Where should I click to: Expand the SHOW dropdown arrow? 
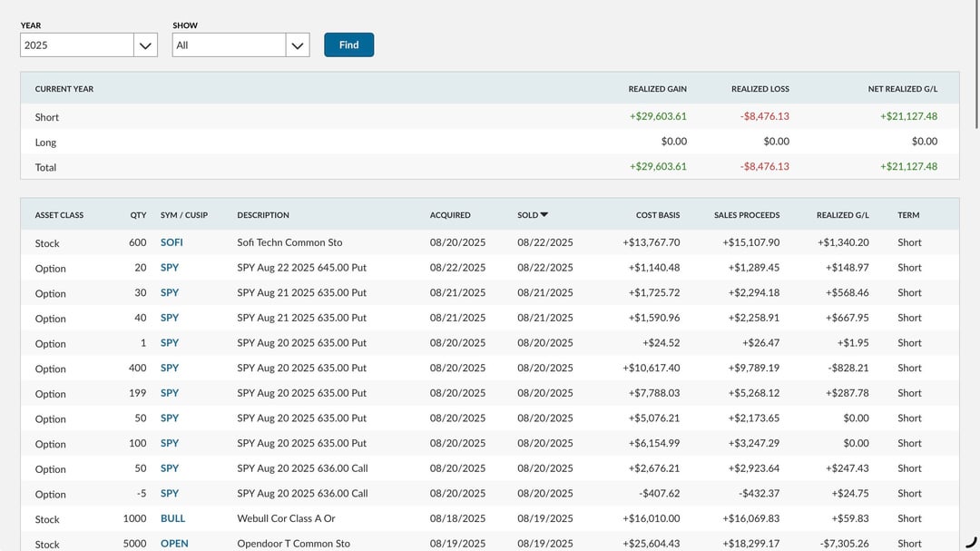[x=297, y=45]
